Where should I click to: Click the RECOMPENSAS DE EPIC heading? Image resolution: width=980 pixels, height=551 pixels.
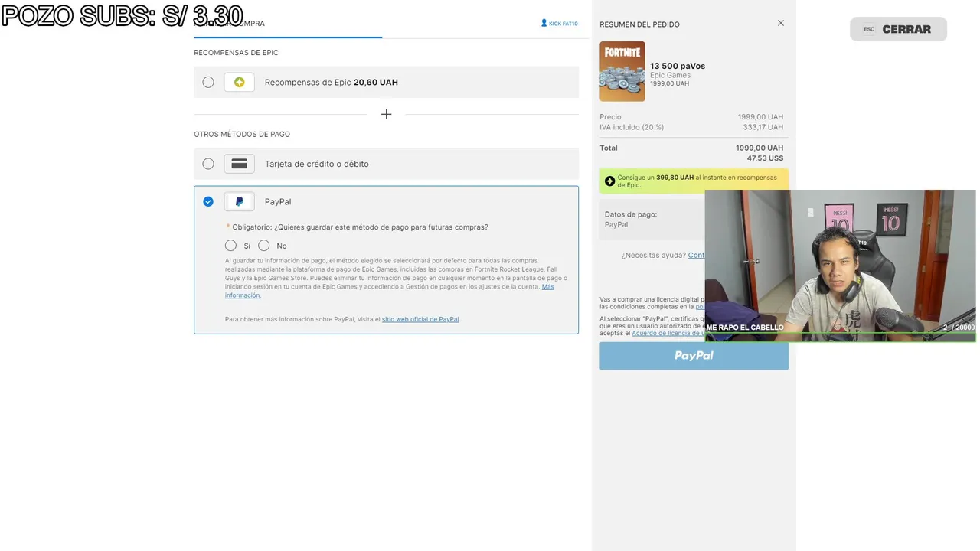point(236,53)
